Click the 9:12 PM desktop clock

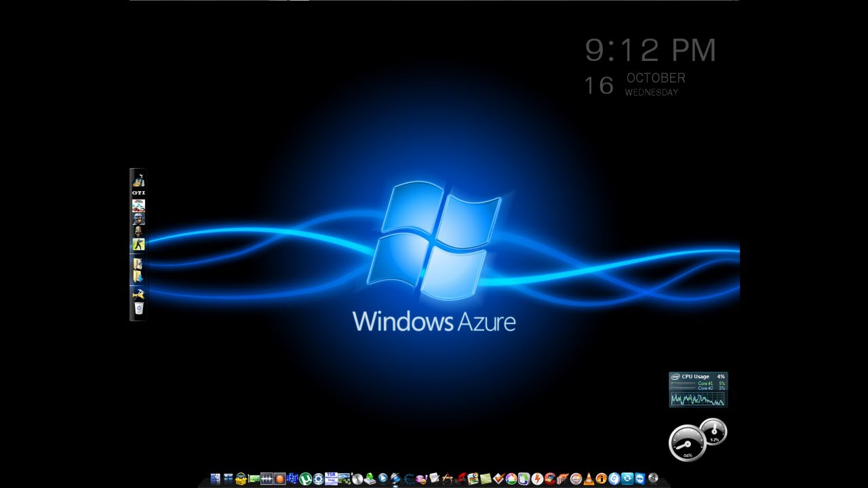650,50
